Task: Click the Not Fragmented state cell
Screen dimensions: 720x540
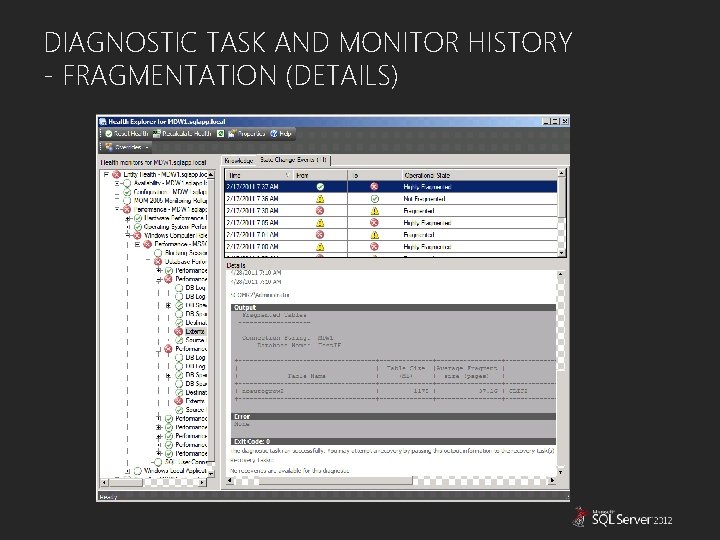Action: (x=424, y=199)
